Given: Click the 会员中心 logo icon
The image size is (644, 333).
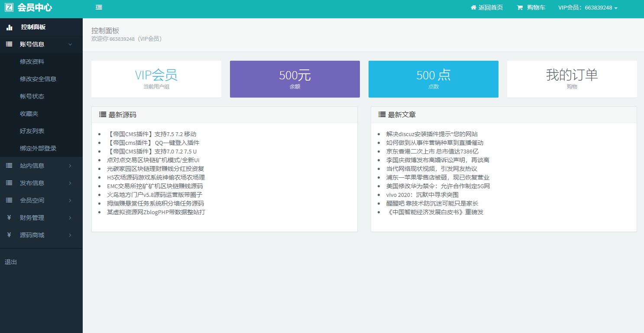Looking at the screenshot, I should point(9,7).
